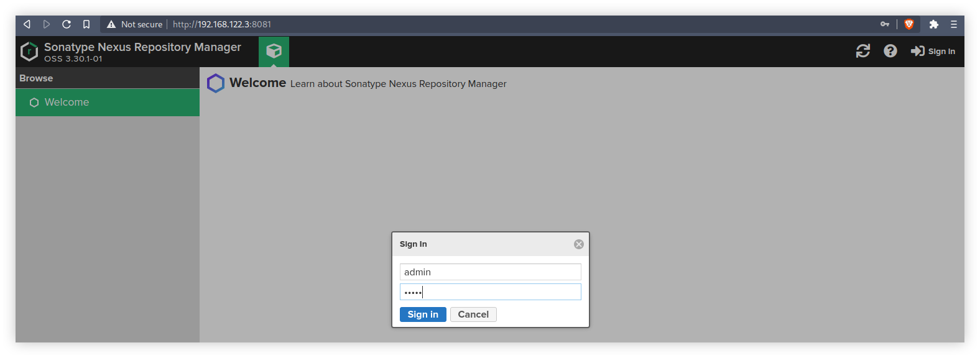Reload the page with the refresh icon
Screen dimensions: 980x358
coord(67,24)
